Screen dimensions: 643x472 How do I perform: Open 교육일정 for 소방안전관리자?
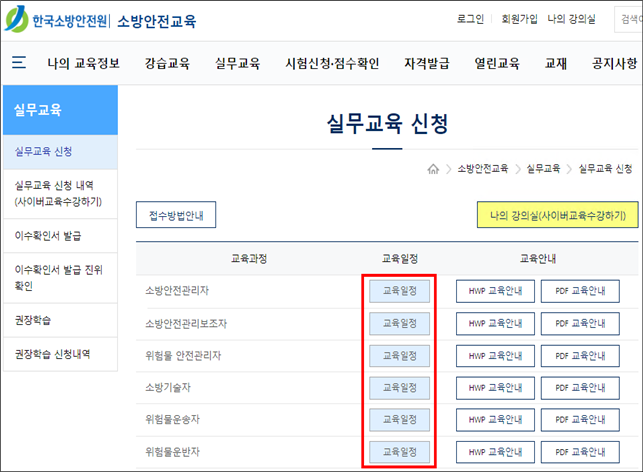(399, 291)
